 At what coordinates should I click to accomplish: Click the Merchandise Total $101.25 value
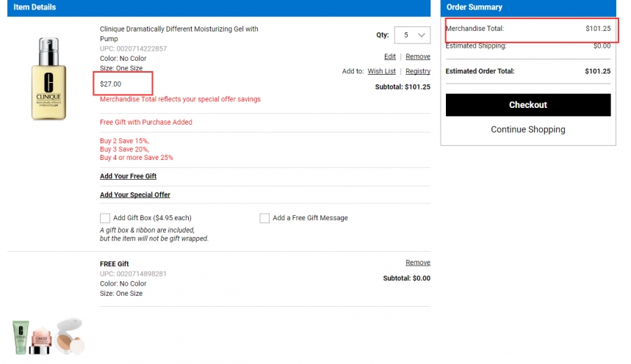(x=598, y=29)
